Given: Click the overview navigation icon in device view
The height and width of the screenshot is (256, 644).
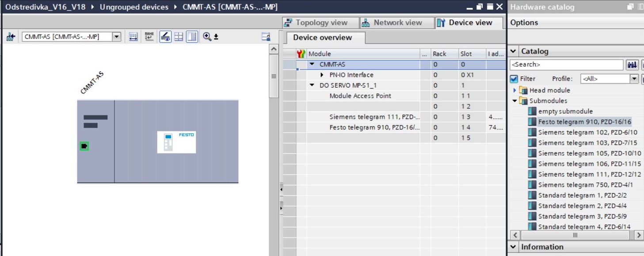Looking at the screenshot, I should [266, 37].
